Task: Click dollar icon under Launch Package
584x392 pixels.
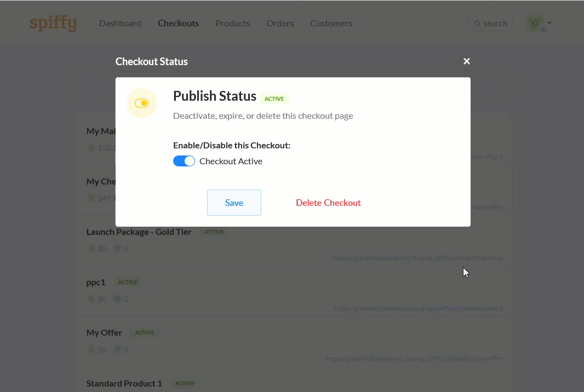Action: point(91,249)
